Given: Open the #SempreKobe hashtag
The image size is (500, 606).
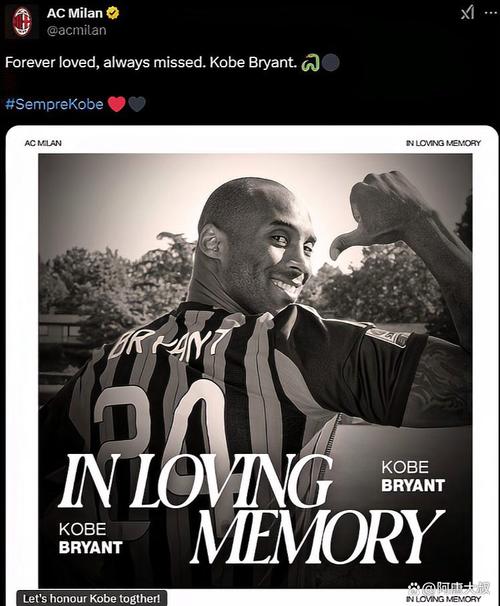Looking at the screenshot, I should coord(54,104).
